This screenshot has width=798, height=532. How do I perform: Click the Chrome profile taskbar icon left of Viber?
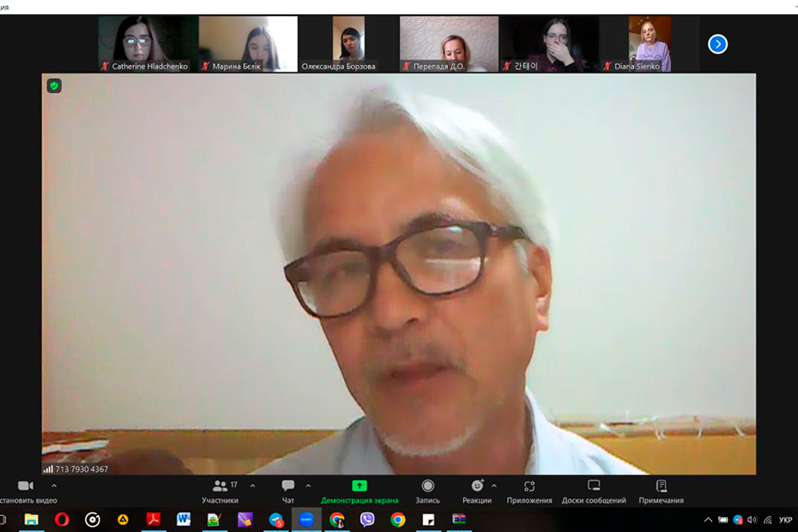tap(336, 520)
